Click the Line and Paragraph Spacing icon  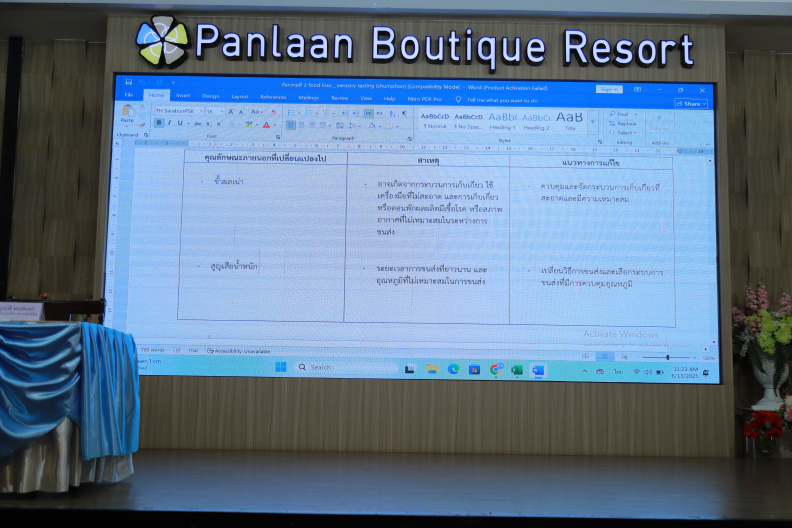(x=352, y=126)
